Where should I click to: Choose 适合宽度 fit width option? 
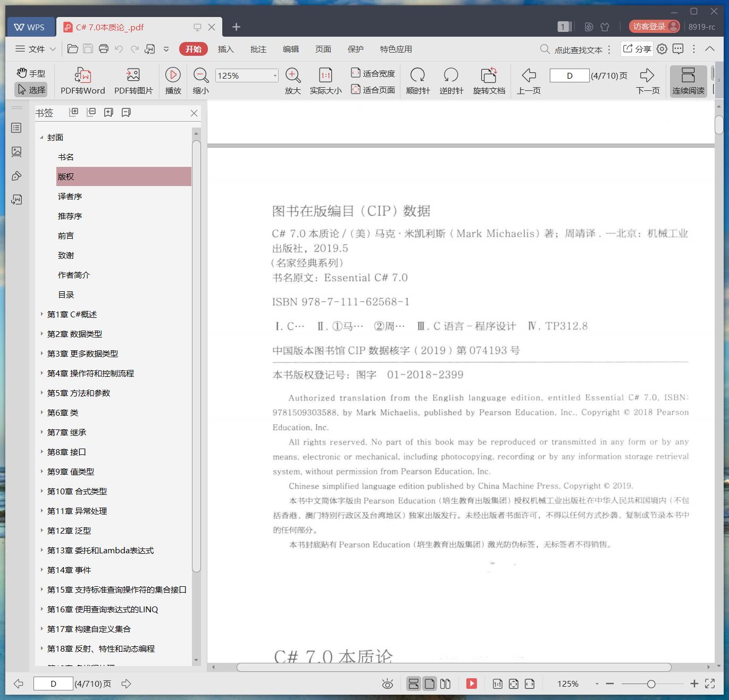(x=373, y=73)
